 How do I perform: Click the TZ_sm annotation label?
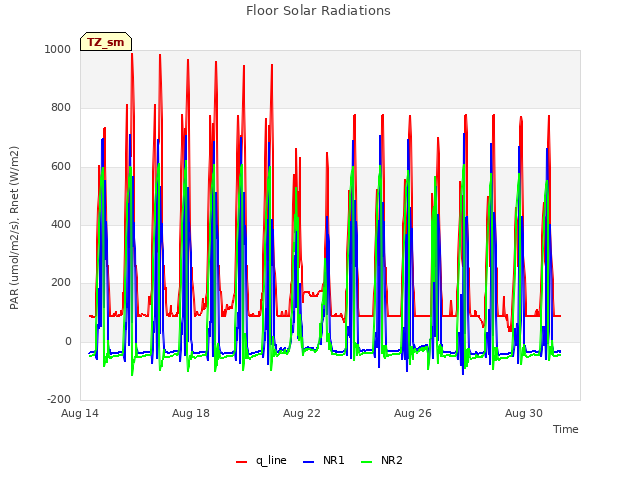click(106, 42)
